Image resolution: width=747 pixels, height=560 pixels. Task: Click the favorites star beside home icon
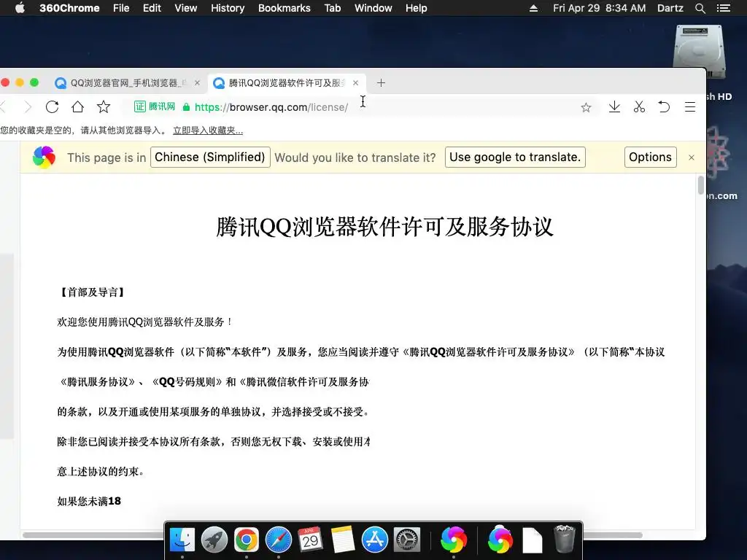pyautogui.click(x=104, y=106)
